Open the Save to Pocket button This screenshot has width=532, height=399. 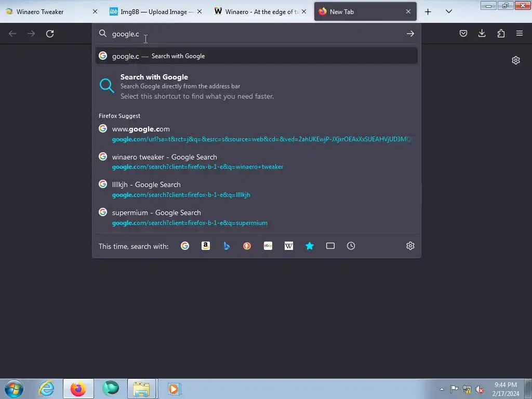[x=463, y=33]
